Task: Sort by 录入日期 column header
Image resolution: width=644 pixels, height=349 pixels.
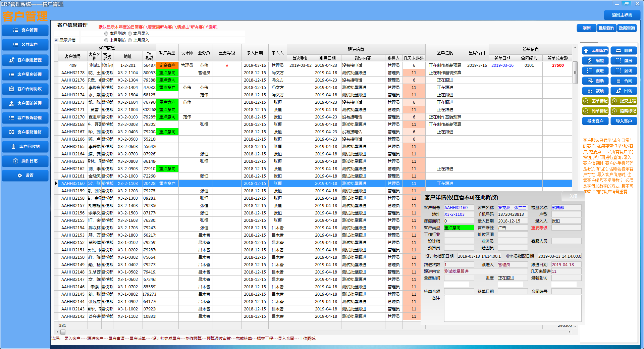Action: pyautogui.click(x=255, y=53)
